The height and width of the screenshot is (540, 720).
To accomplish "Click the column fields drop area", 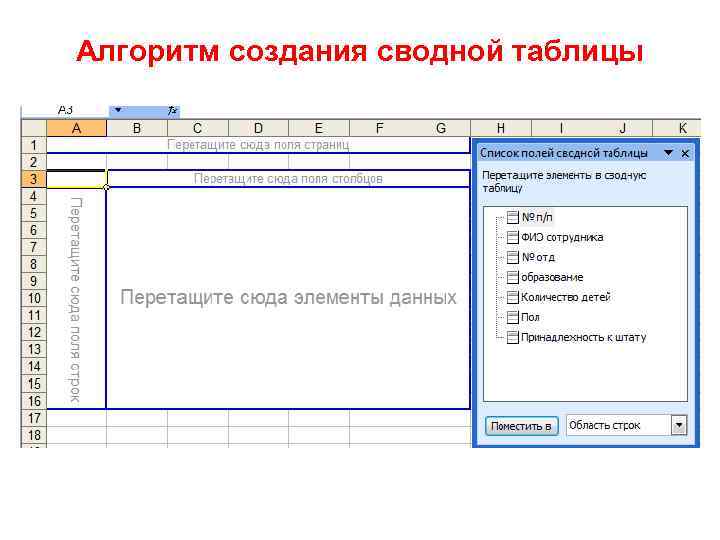I will pos(288,179).
